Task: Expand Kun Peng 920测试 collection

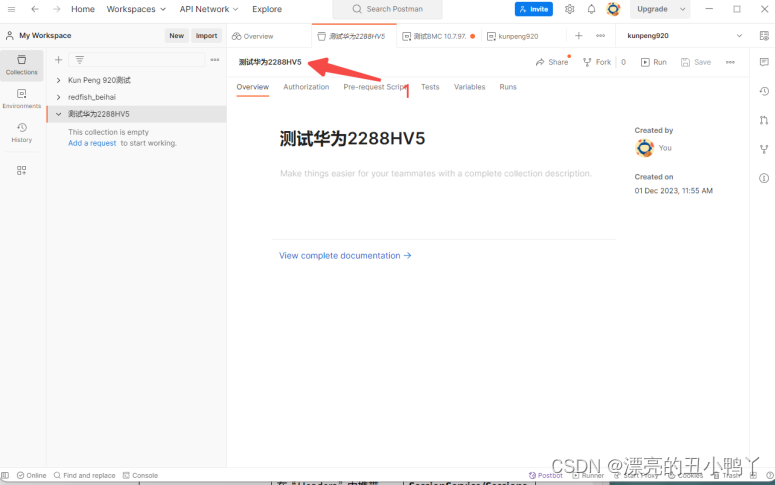Action: click(x=58, y=80)
